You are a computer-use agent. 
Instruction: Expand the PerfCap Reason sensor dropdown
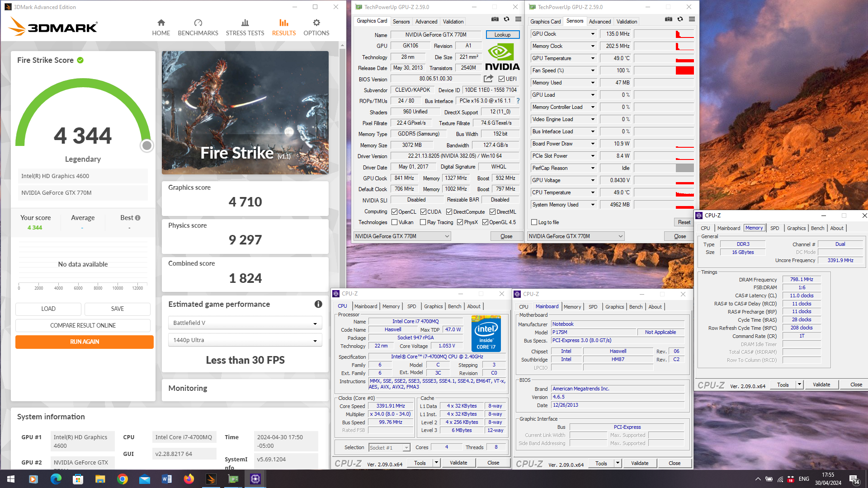(x=593, y=168)
